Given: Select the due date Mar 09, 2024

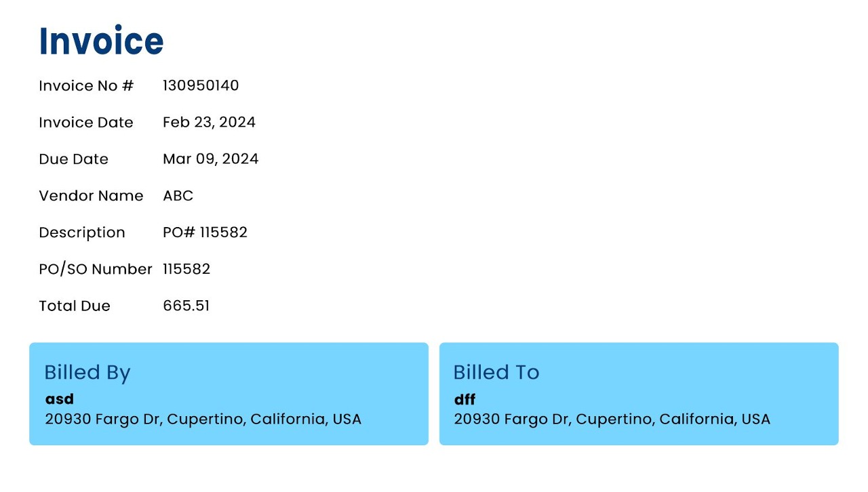Looking at the screenshot, I should point(210,159).
